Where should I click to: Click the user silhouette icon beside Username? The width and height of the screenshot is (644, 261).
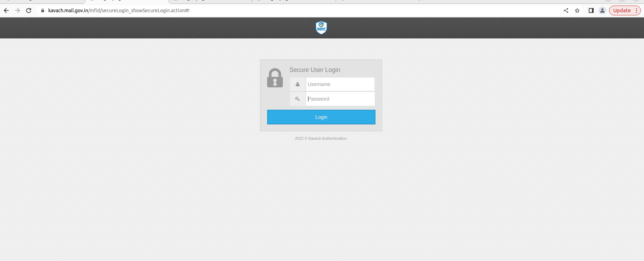pyautogui.click(x=298, y=84)
